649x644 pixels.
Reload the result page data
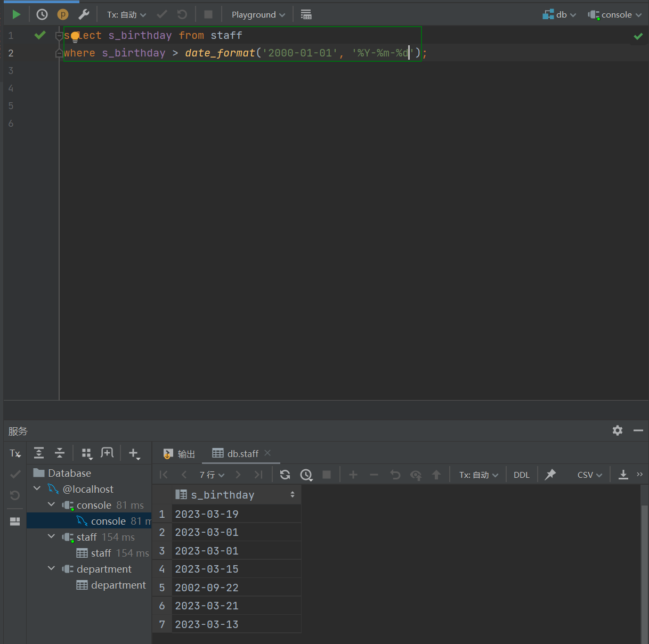pyautogui.click(x=285, y=475)
